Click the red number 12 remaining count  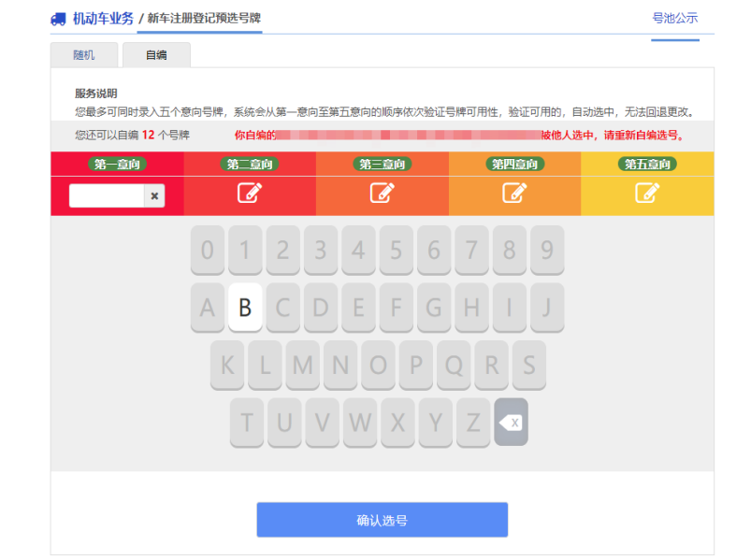pyautogui.click(x=148, y=135)
